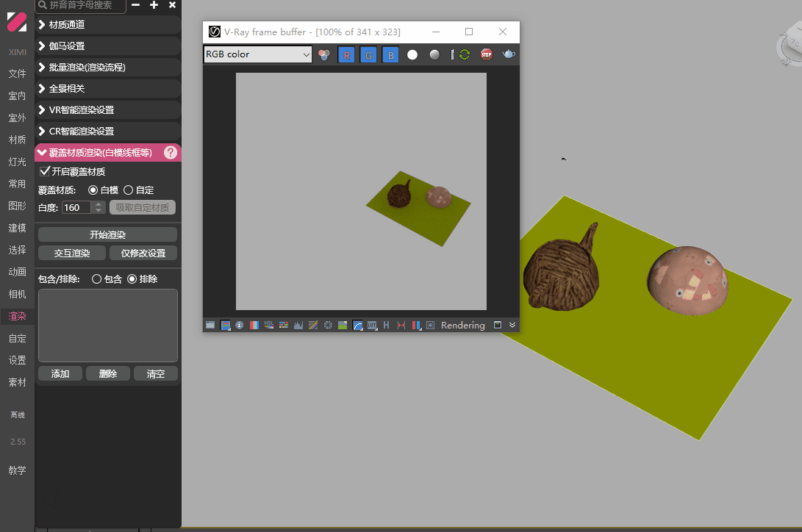Toggle the green channel in V-Ray frame buffer
Viewport: 802px width, 532px height.
coord(368,54)
